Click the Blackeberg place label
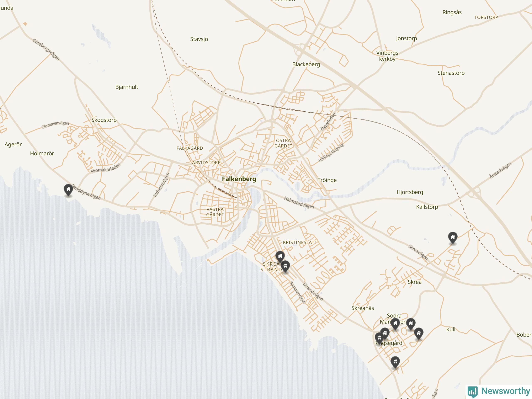This screenshot has width=532, height=399. 306,64
